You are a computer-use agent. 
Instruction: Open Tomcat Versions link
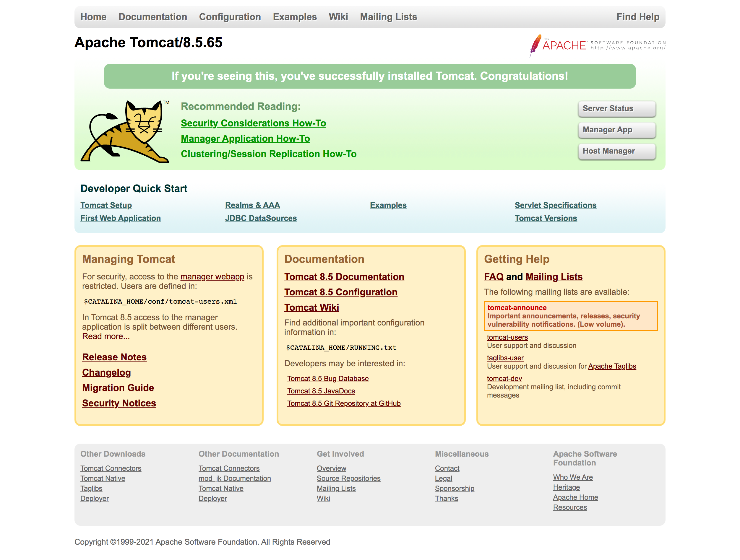pos(546,218)
